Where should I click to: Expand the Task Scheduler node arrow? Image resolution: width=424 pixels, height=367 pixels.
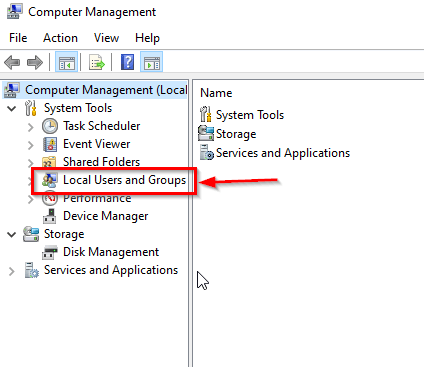[x=31, y=127]
